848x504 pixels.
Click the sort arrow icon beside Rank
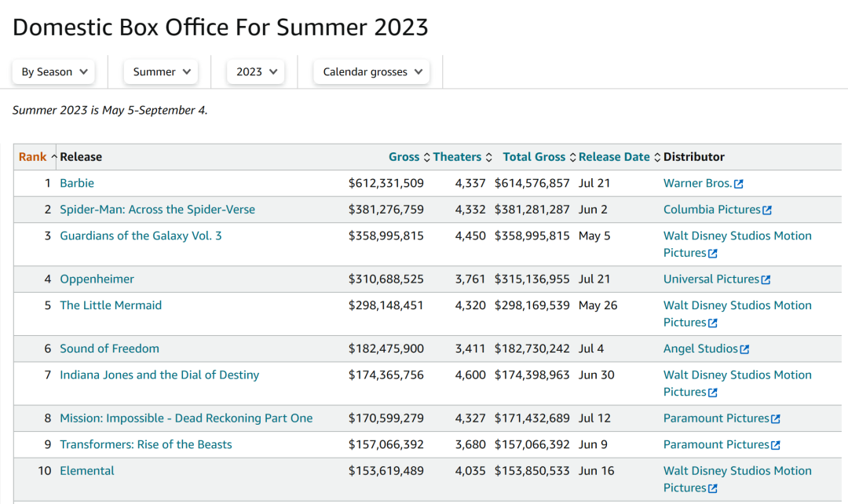[54, 157]
